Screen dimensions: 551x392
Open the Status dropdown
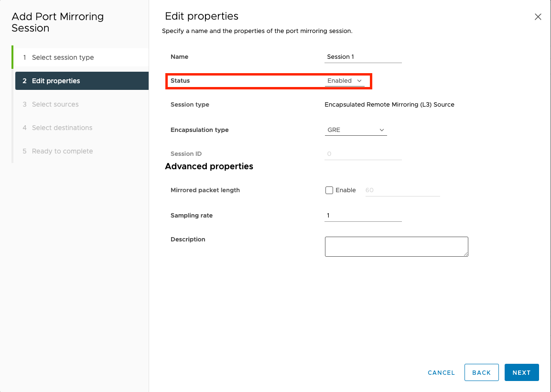(x=344, y=80)
